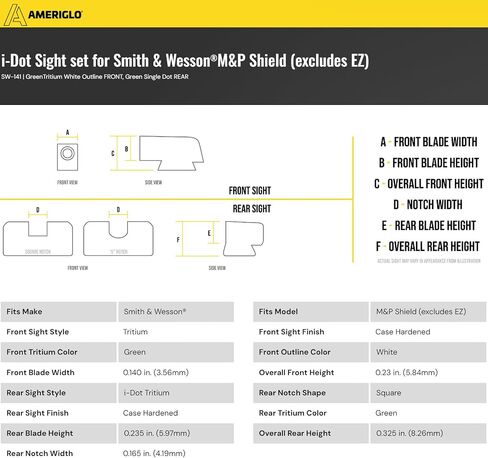488x458 pixels.
Task: Select the U notch rear sight diagram
Action: tap(118, 238)
